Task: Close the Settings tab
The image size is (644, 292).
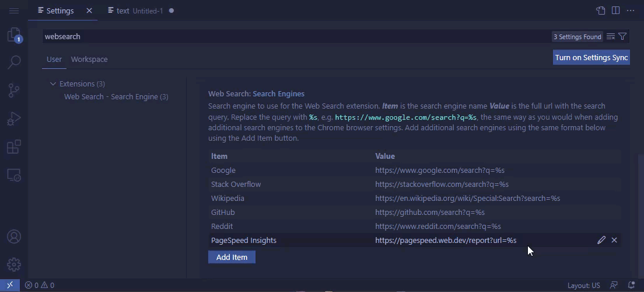Action: point(89,11)
